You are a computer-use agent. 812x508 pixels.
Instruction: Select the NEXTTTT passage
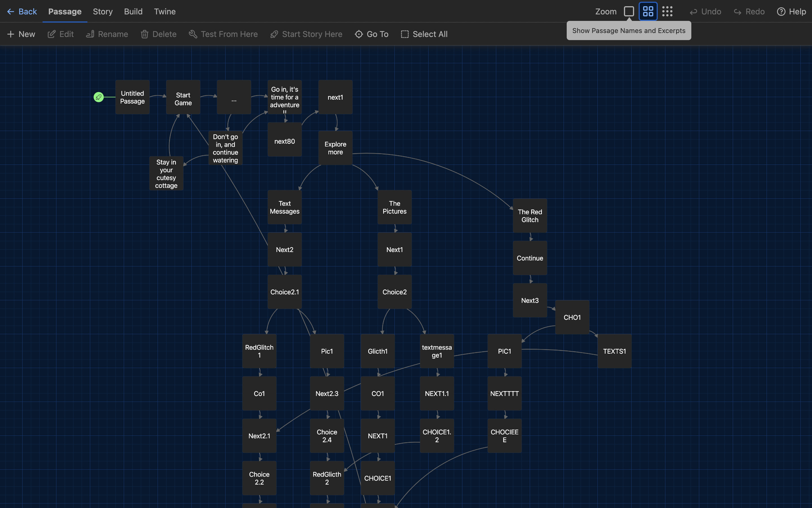pyautogui.click(x=504, y=393)
